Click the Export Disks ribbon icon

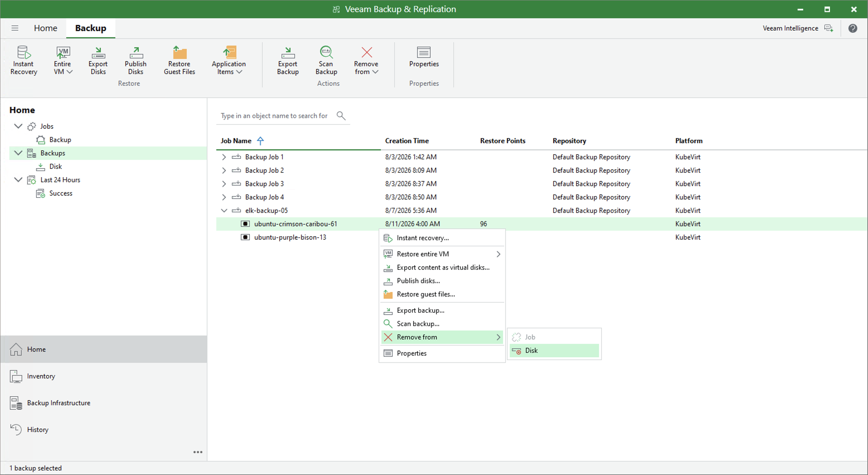[98, 61]
